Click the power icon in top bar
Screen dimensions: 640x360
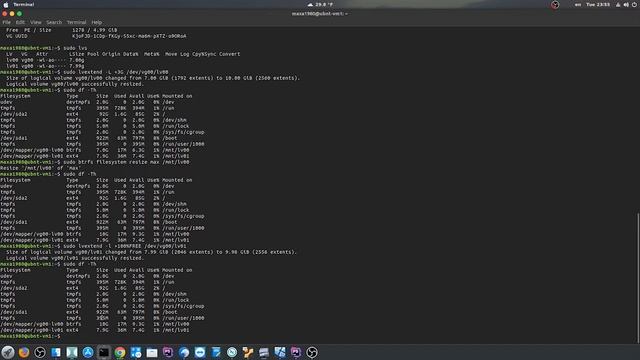(634, 4)
